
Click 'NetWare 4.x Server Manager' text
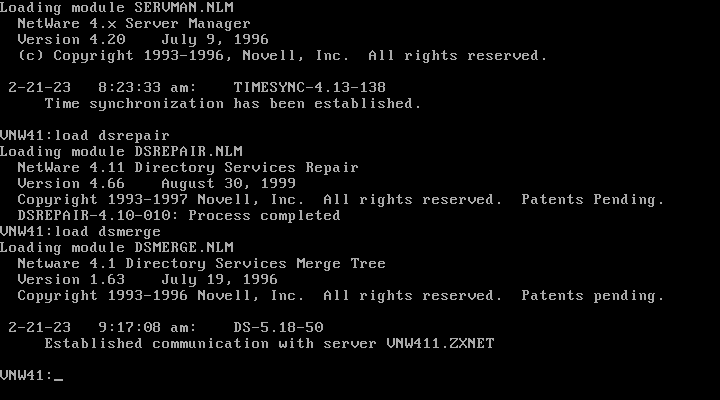[x=134, y=23]
